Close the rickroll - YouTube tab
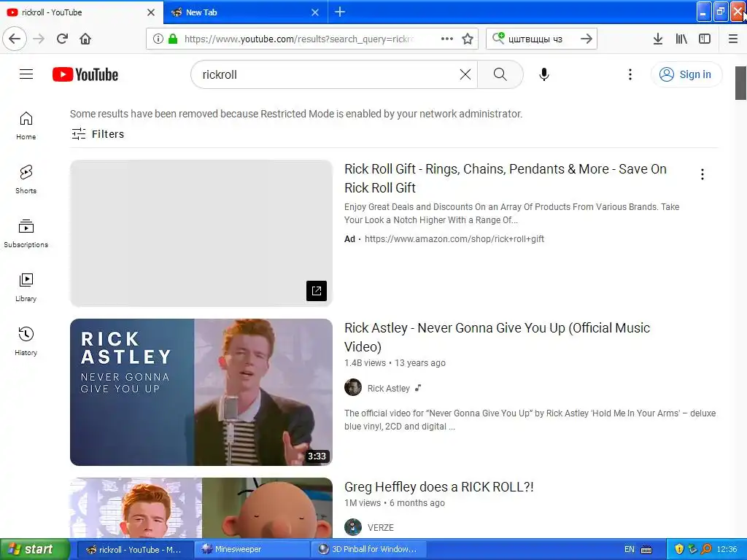747x560 pixels. click(151, 12)
